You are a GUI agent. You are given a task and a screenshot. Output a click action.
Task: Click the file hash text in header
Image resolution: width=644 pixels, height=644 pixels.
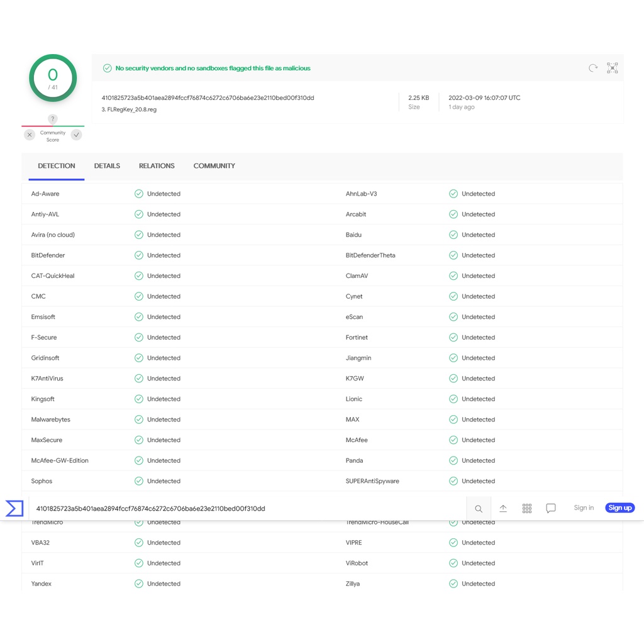(x=208, y=98)
